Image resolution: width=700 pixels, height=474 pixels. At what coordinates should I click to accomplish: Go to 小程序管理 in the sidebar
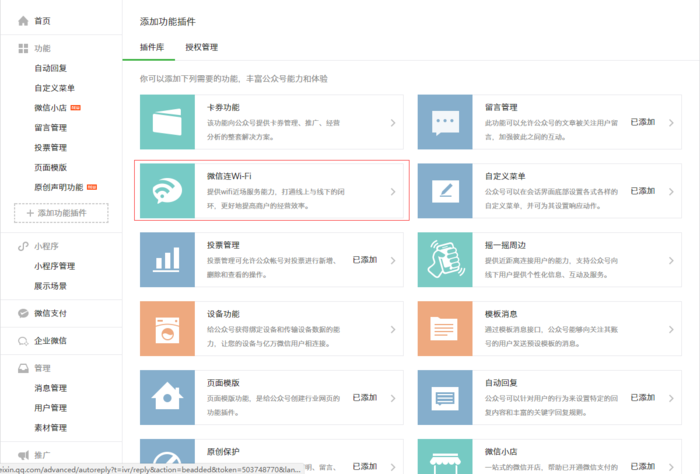(54, 266)
